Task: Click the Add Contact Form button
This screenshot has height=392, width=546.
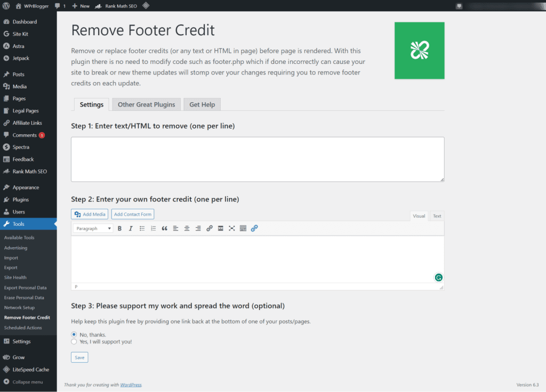Action: coord(133,214)
